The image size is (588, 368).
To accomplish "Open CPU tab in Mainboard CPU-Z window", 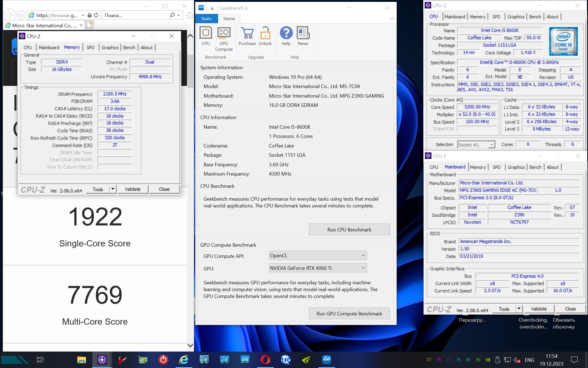I will point(434,167).
